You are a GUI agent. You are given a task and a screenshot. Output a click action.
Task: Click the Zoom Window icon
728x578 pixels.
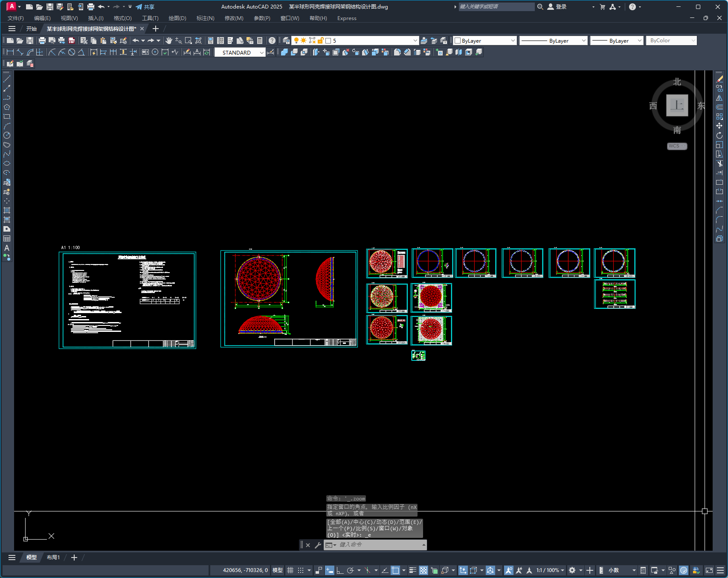(189, 41)
